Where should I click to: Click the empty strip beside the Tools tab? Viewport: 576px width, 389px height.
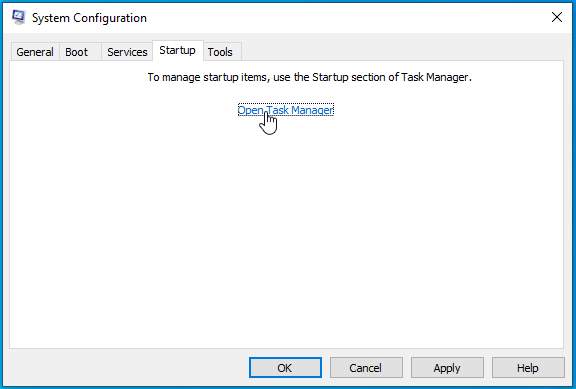(402, 51)
